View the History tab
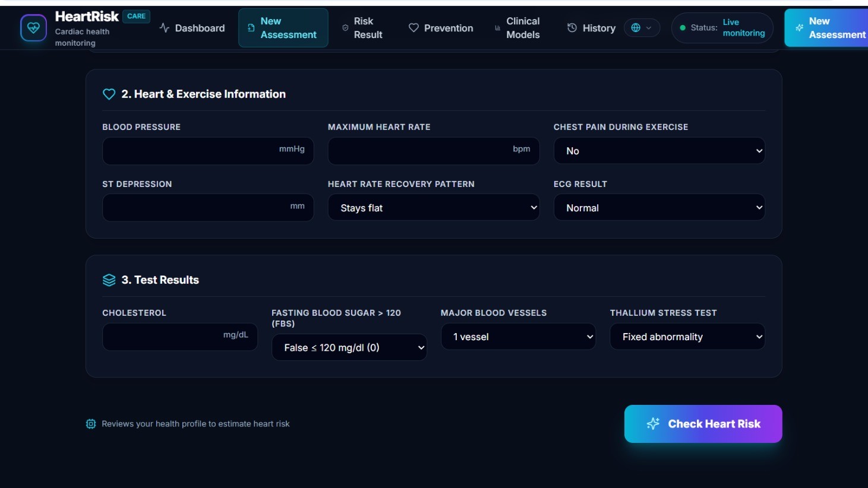This screenshot has width=868, height=488. [591, 28]
